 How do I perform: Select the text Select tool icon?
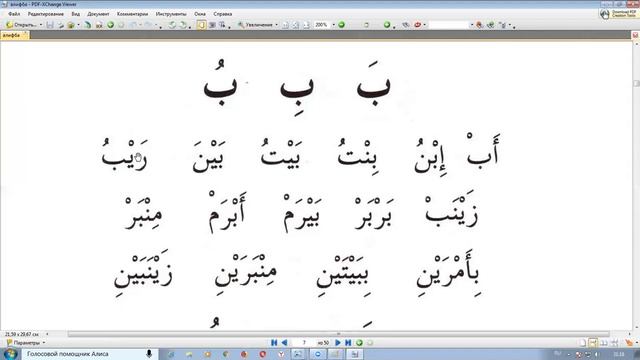point(222,25)
